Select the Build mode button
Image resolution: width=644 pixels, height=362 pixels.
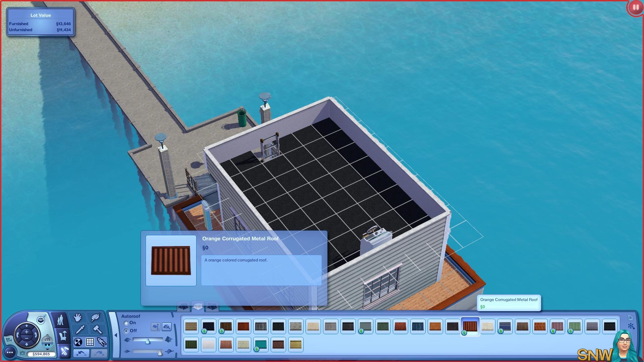(x=64, y=351)
